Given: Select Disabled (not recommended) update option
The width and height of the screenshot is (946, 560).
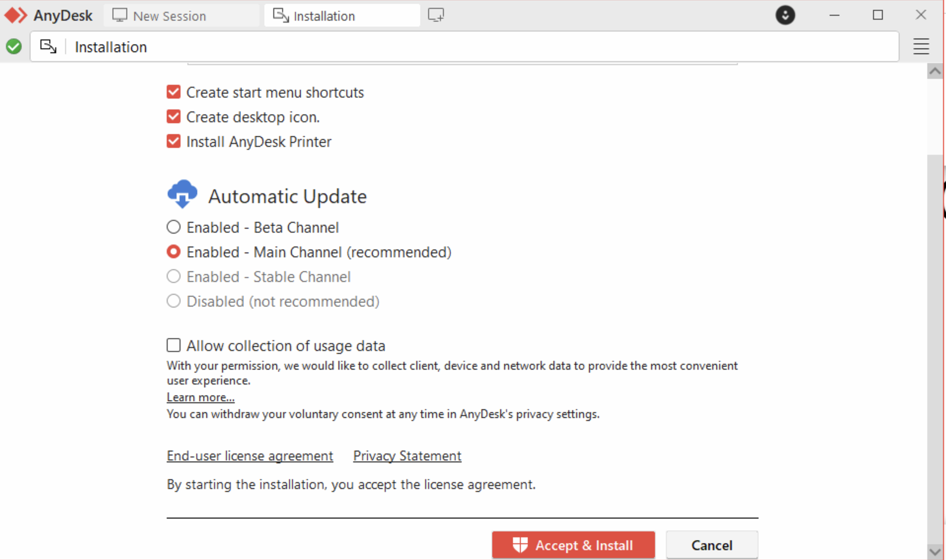Looking at the screenshot, I should tap(174, 301).
